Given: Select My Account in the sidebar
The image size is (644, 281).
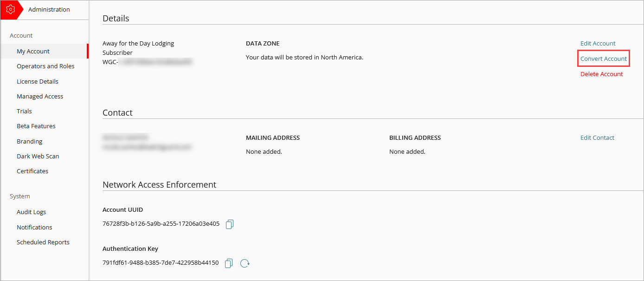Looking at the screenshot, I should coord(33,51).
